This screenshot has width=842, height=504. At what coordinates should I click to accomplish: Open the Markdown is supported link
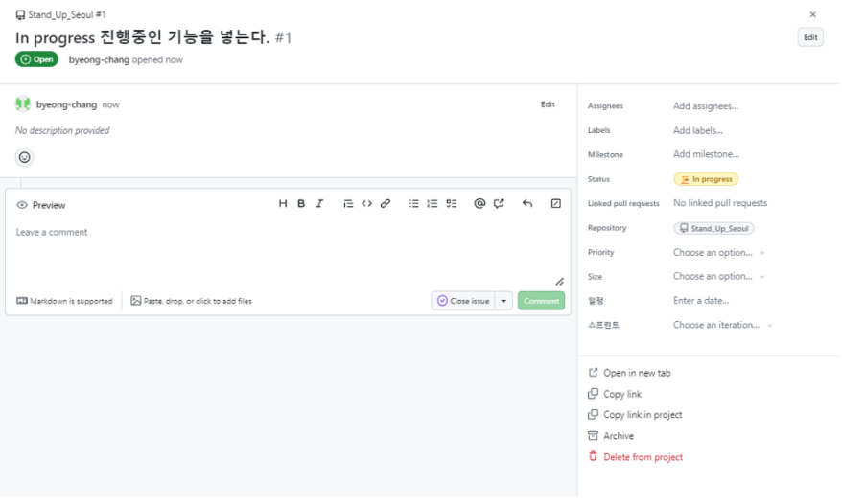(x=65, y=302)
